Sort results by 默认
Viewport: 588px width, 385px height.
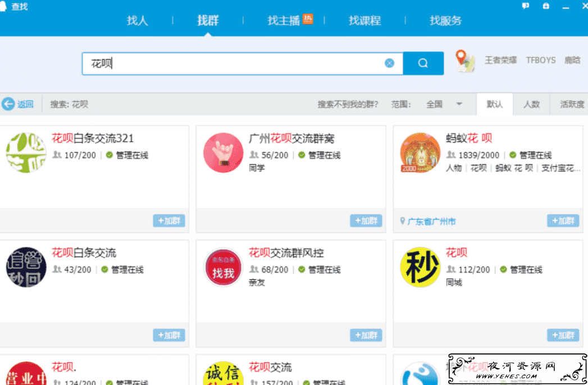[x=494, y=104]
